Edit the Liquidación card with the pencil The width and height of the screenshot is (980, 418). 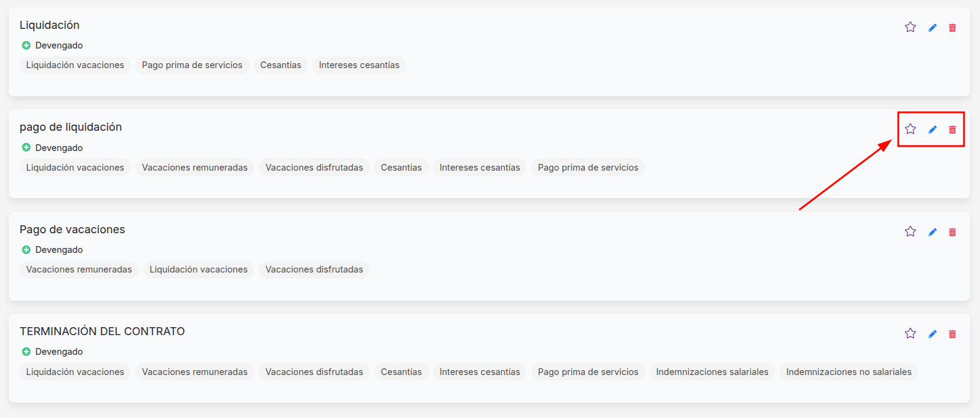point(933,28)
